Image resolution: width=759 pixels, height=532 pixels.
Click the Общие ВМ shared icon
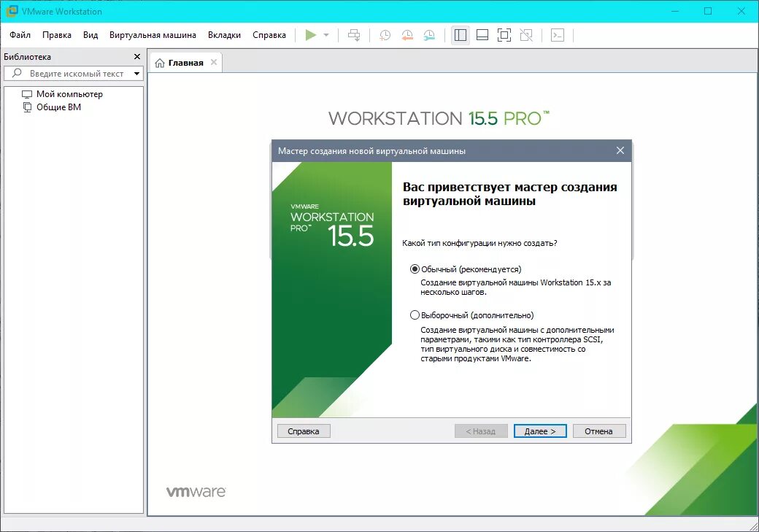click(x=27, y=107)
